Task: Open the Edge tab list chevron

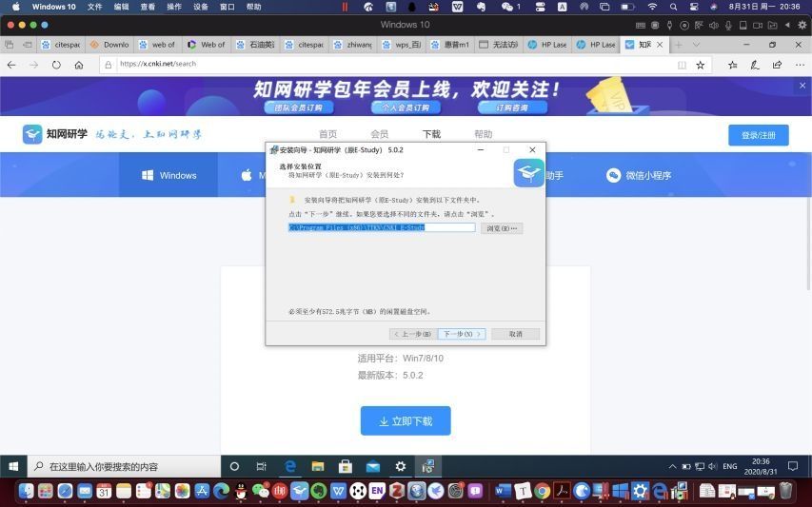Action: pyautogui.click(x=696, y=45)
